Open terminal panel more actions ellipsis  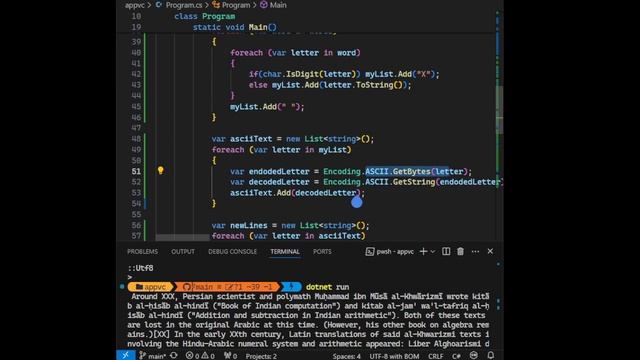pyautogui.click(x=475, y=251)
